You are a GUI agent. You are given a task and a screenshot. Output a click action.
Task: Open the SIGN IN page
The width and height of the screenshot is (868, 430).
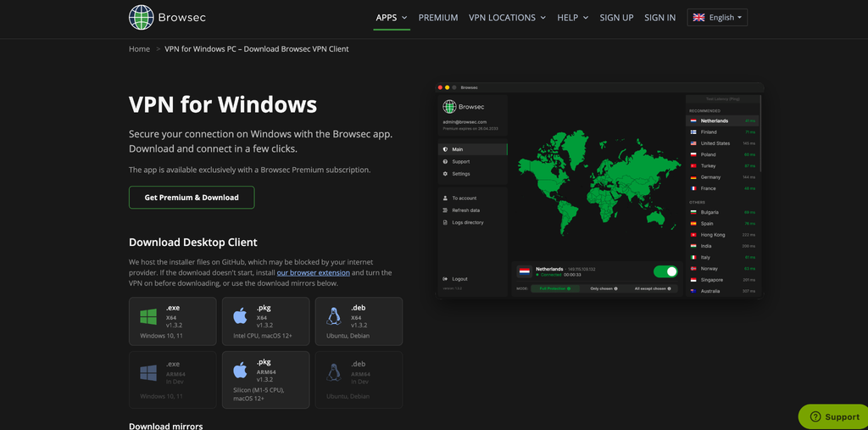point(659,17)
